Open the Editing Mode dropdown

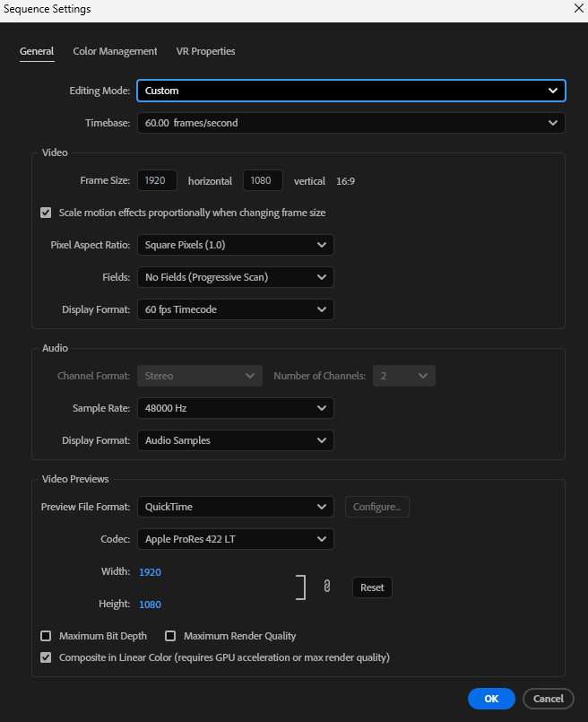point(350,91)
